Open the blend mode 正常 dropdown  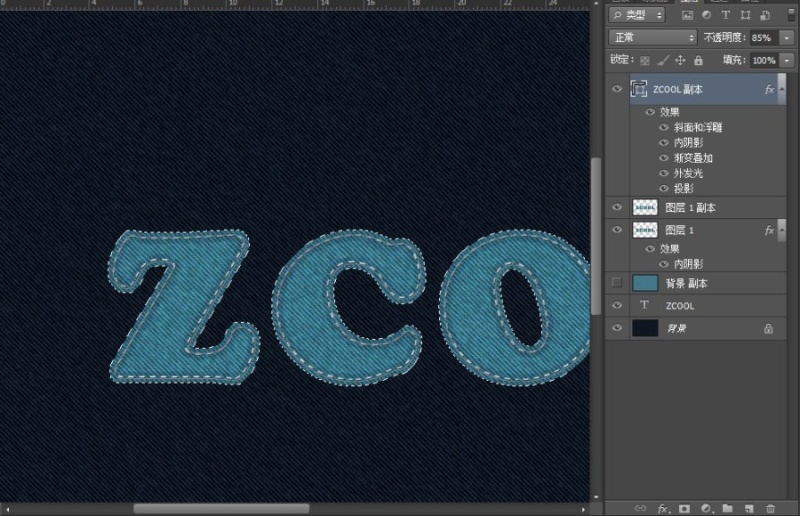click(x=654, y=37)
